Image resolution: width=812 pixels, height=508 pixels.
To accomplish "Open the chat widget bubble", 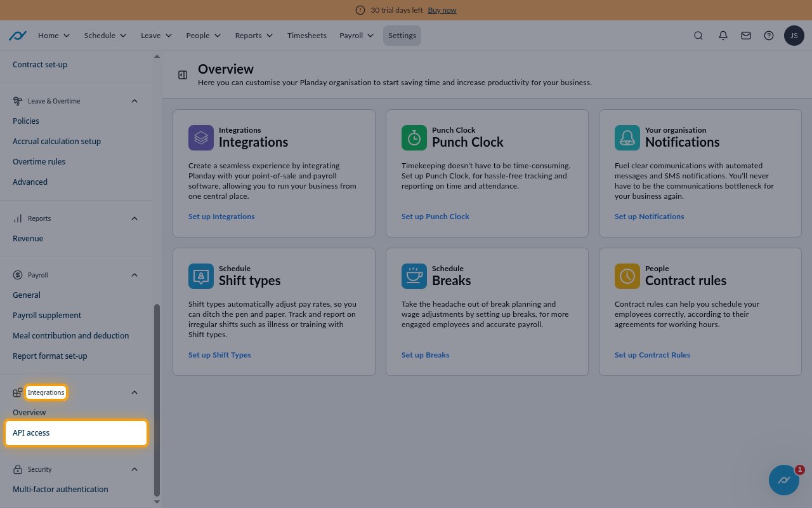I will [x=784, y=480].
